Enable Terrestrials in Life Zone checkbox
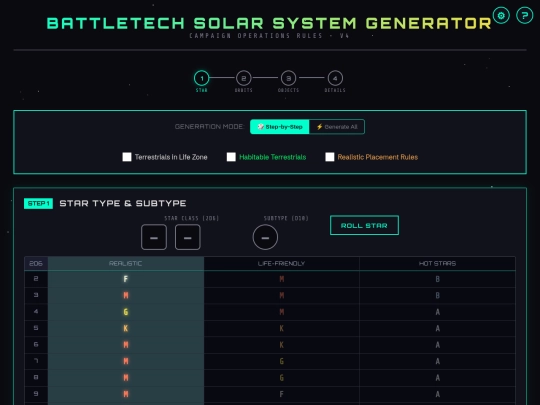This screenshot has width=540, height=405. [x=127, y=157]
